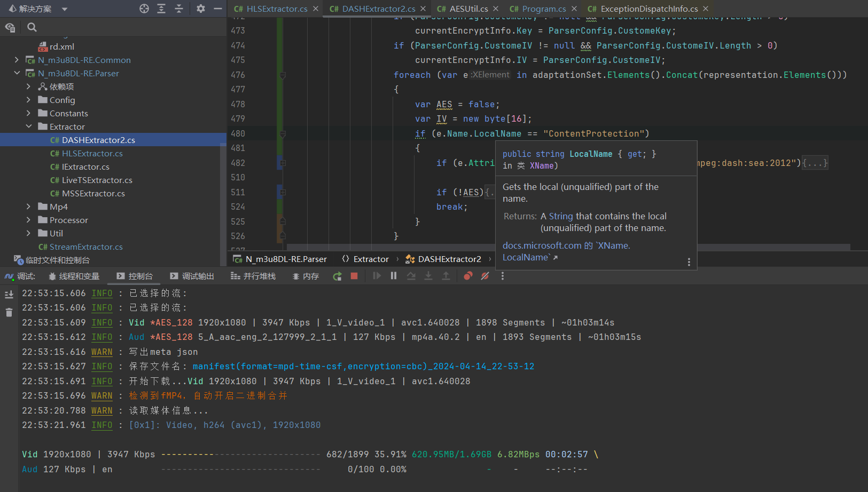Collapse the Extractor folder
The width and height of the screenshot is (868, 492).
tap(28, 126)
